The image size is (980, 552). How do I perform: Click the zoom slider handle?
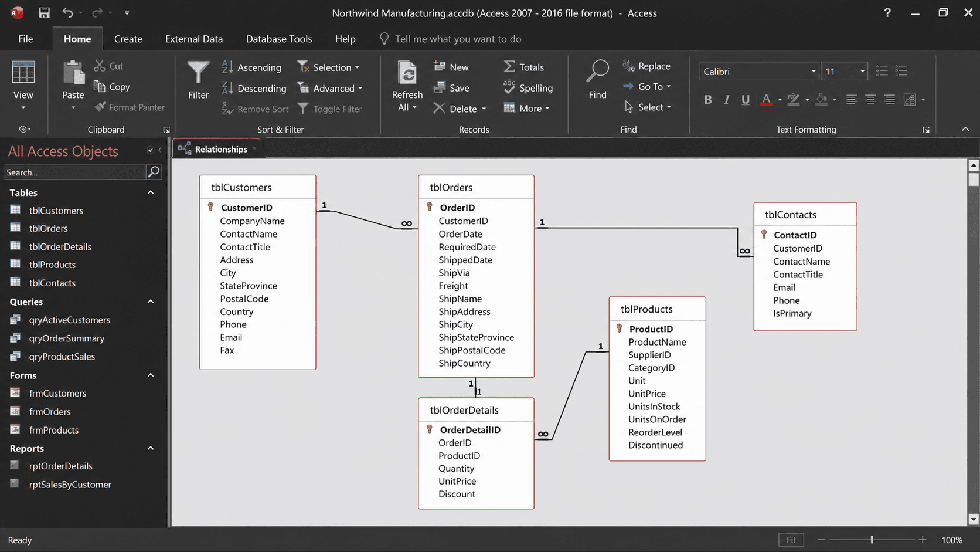click(872, 540)
